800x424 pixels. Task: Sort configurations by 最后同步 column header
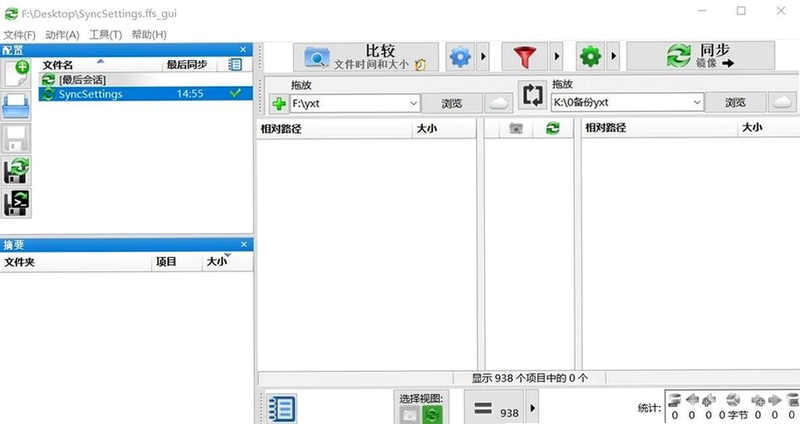188,65
